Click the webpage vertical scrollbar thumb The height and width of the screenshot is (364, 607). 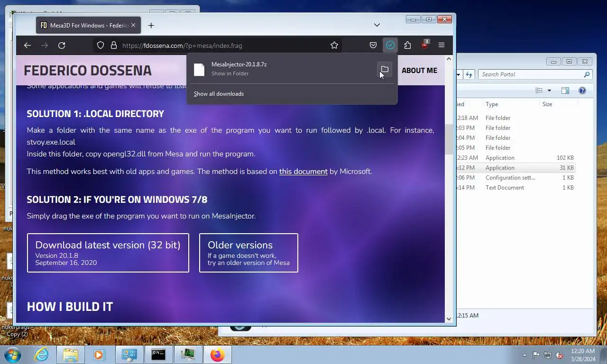(x=449, y=139)
